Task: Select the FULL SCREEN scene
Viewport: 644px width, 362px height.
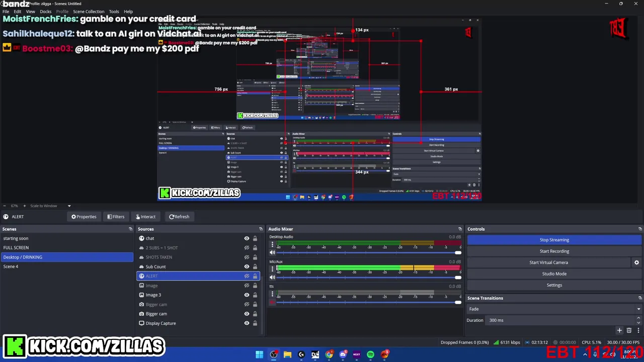Action: [x=67, y=248]
